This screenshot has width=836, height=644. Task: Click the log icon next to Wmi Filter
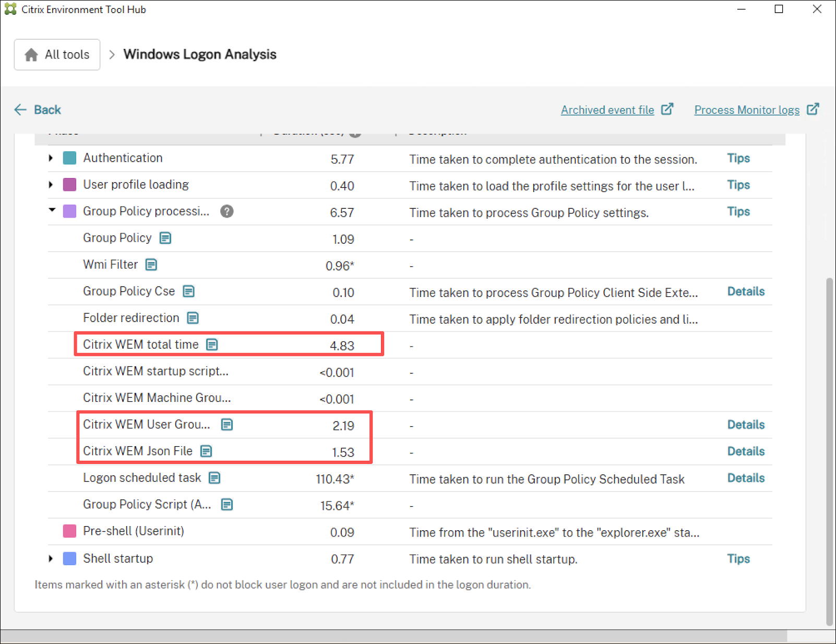pos(151,265)
